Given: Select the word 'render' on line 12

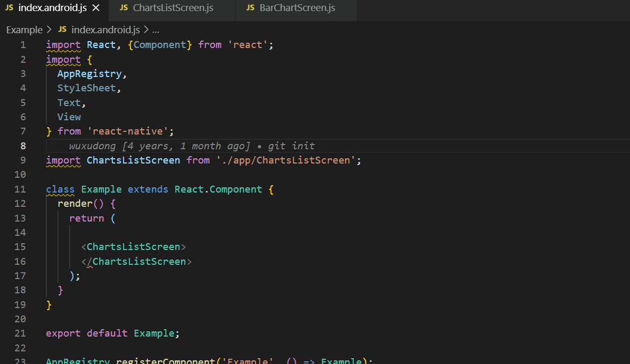Looking at the screenshot, I should point(75,203).
